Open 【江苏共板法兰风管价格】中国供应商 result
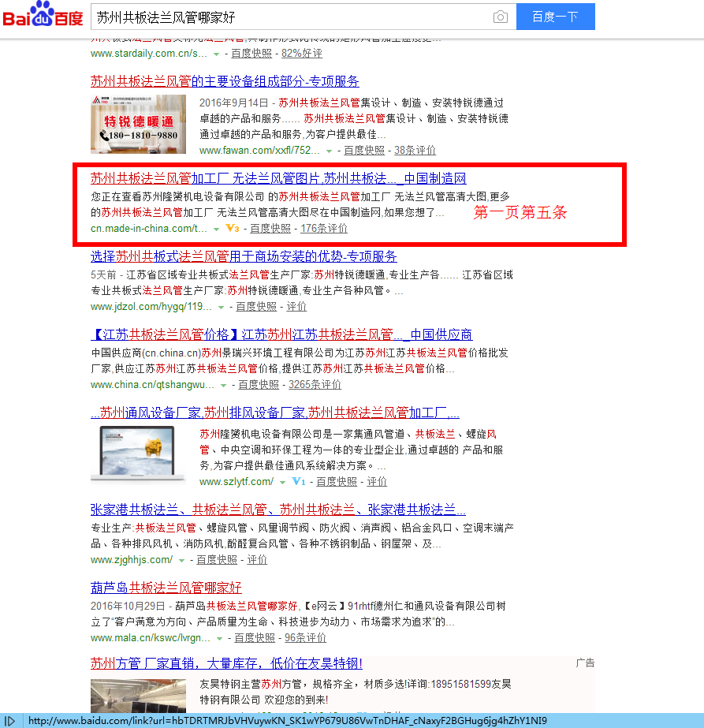This screenshot has width=704, height=728. 281,334
